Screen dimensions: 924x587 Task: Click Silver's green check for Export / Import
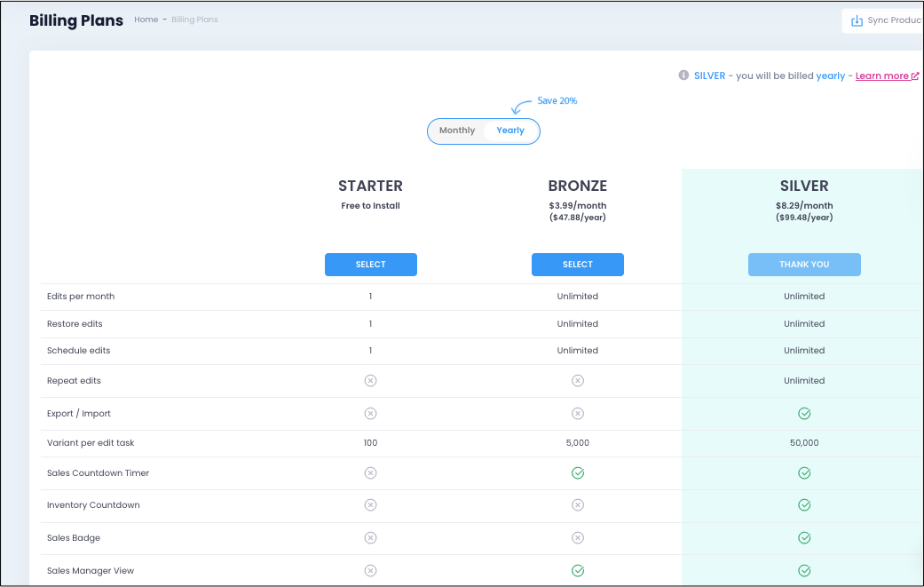(804, 414)
